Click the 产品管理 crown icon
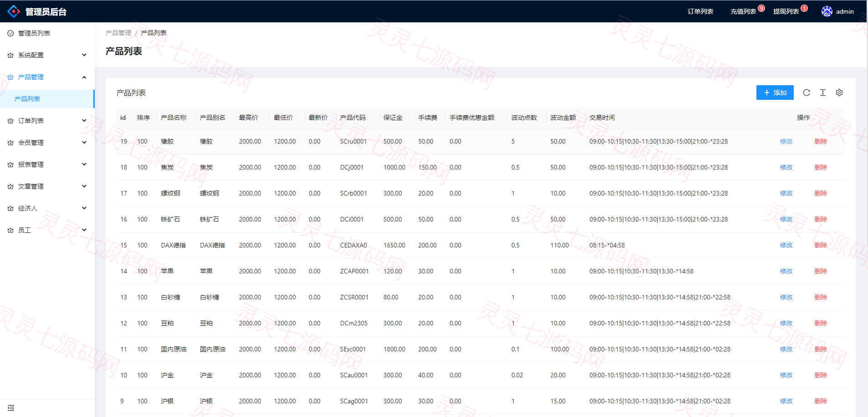Screen dimensions: 868x417 coord(10,77)
